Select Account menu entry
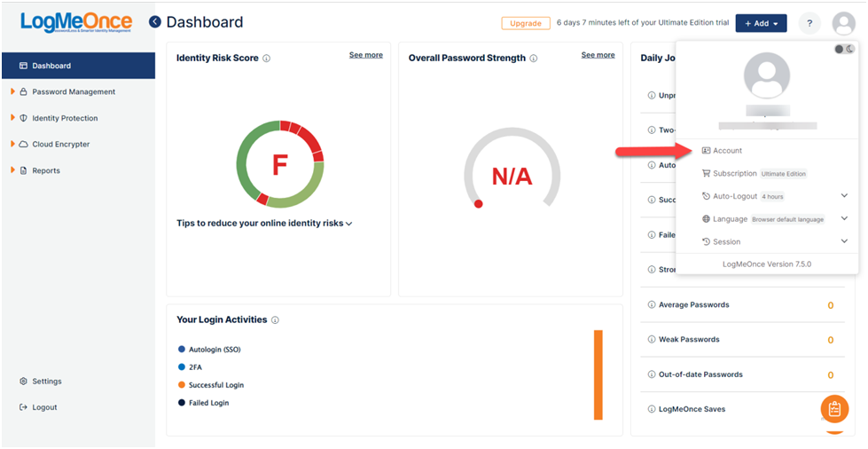 (x=727, y=151)
